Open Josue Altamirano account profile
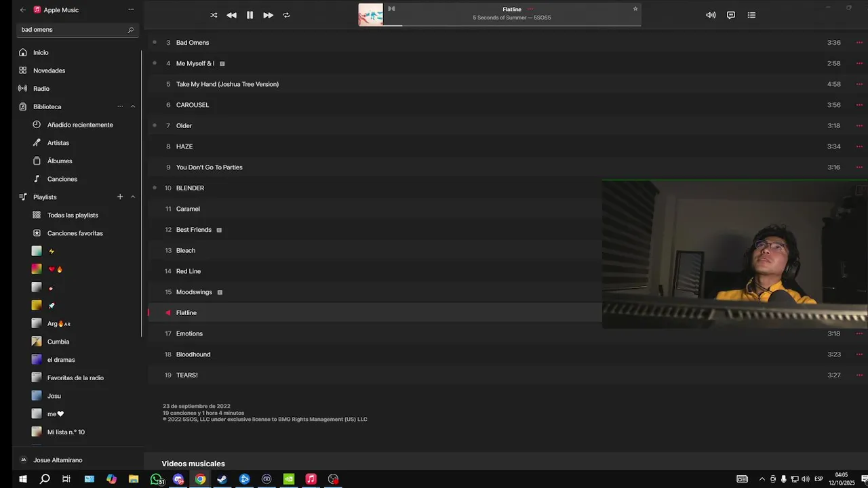The width and height of the screenshot is (868, 488). pyautogui.click(x=58, y=460)
